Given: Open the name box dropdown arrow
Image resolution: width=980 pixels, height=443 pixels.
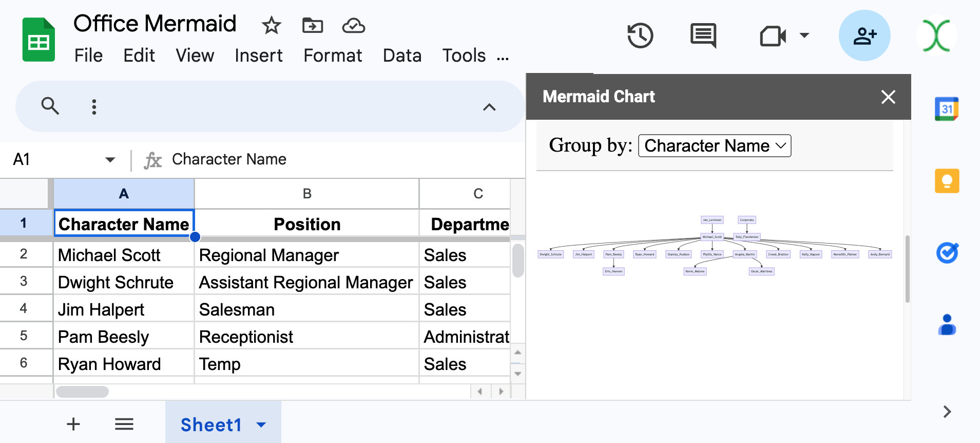Looking at the screenshot, I should [x=110, y=160].
